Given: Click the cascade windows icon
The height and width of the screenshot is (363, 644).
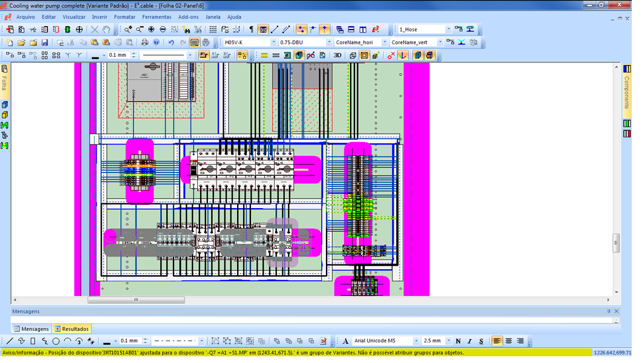Looking at the screenshot, I should (x=340, y=29).
